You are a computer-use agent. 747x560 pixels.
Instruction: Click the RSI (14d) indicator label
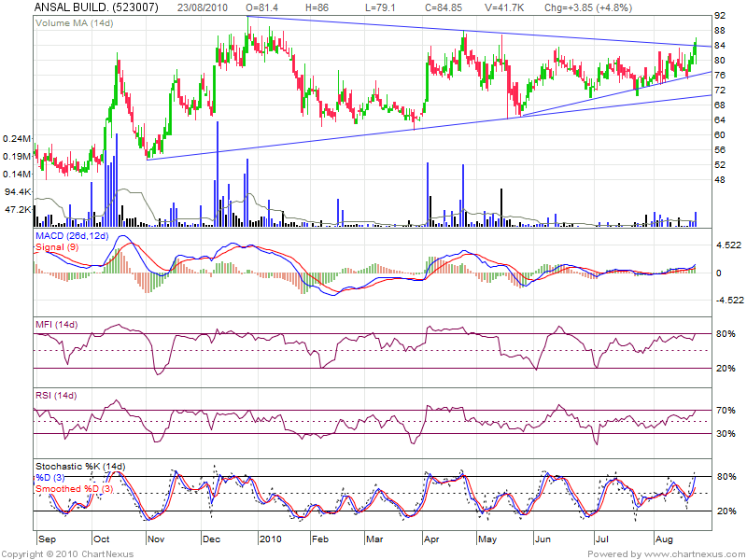[x=56, y=397]
